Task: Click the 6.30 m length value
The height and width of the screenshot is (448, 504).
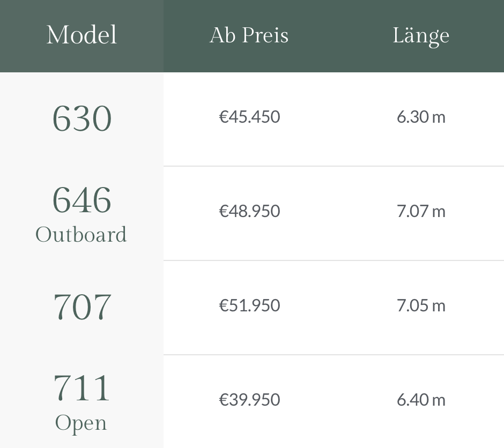Action: point(421,117)
